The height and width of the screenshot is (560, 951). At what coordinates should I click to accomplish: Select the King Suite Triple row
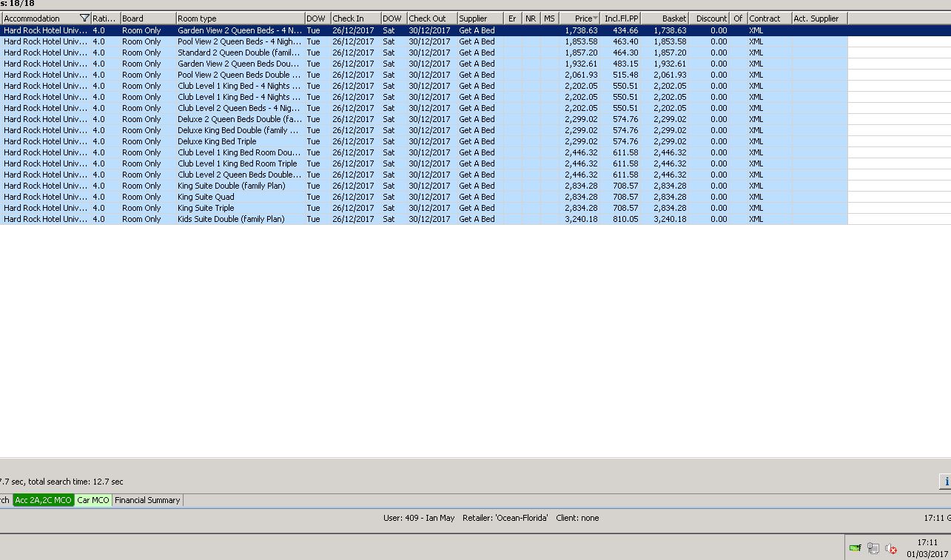click(423, 208)
